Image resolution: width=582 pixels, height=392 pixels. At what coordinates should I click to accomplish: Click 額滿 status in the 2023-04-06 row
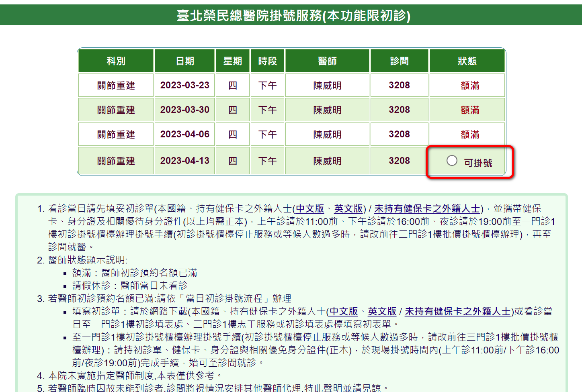coord(470,135)
